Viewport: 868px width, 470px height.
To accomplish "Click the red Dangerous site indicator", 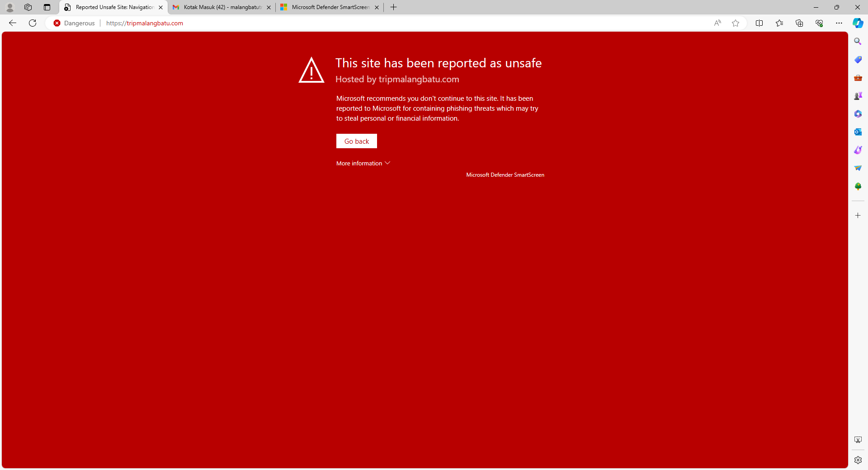I will click(74, 23).
